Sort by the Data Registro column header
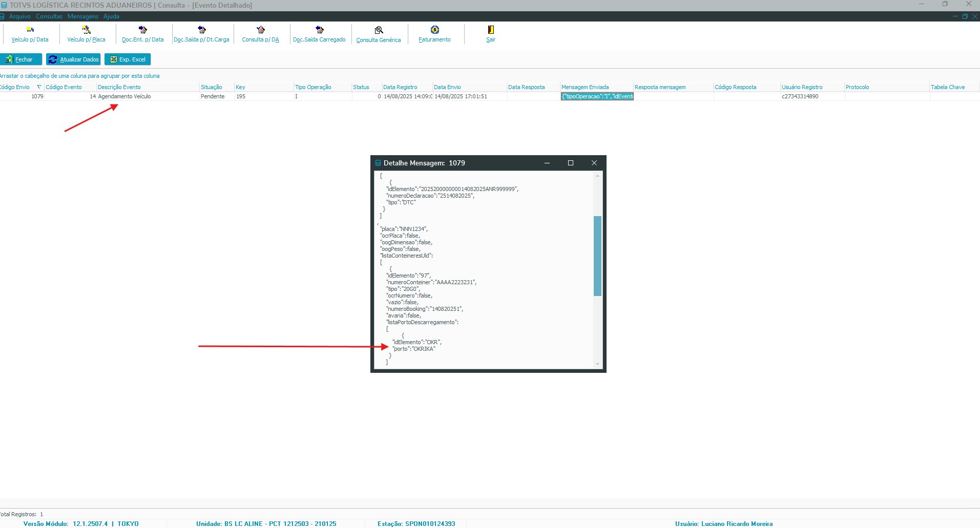 point(407,87)
